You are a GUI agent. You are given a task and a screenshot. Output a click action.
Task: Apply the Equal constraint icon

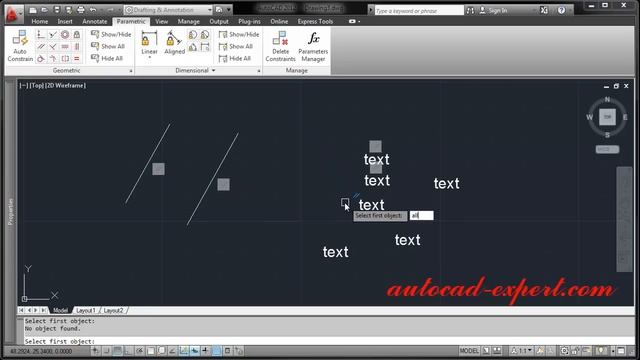click(x=77, y=59)
